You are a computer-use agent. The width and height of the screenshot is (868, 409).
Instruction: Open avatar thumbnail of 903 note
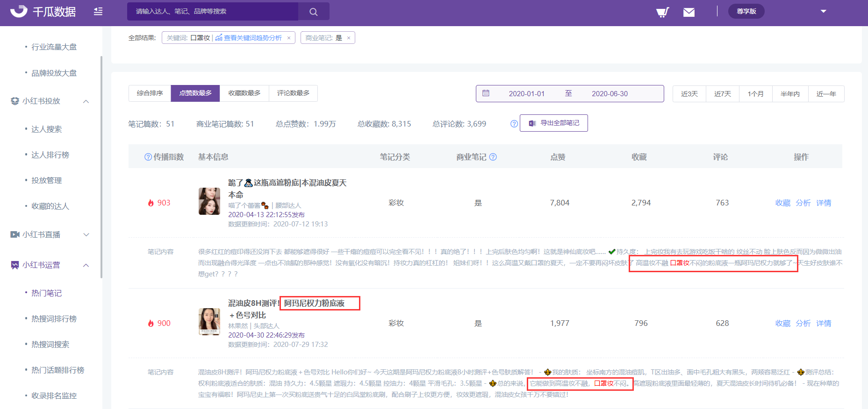click(x=209, y=201)
